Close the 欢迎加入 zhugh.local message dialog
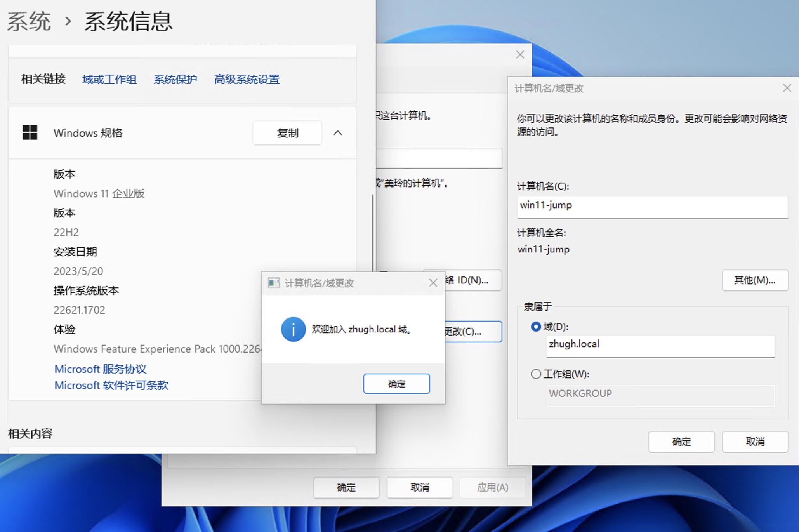This screenshot has width=799, height=532. click(433, 283)
